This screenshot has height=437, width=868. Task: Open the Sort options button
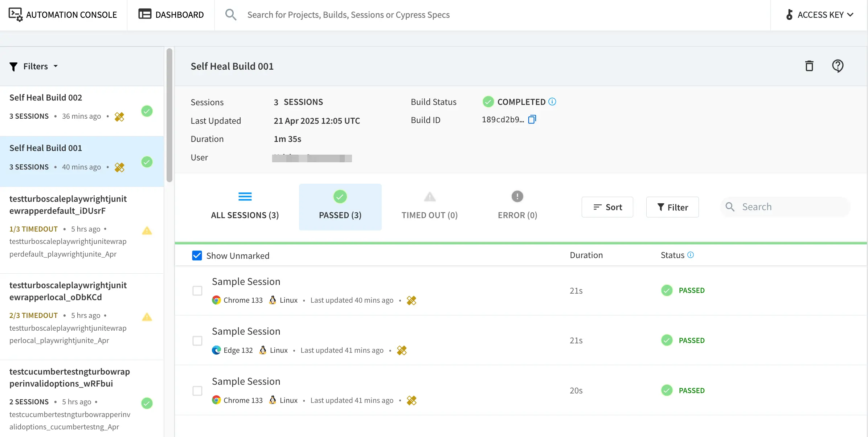607,207
